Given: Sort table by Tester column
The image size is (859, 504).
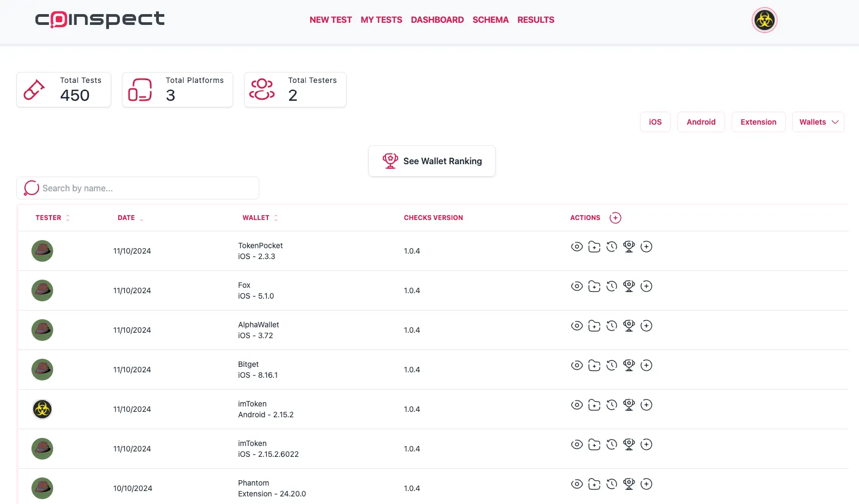Looking at the screenshot, I should pos(53,218).
